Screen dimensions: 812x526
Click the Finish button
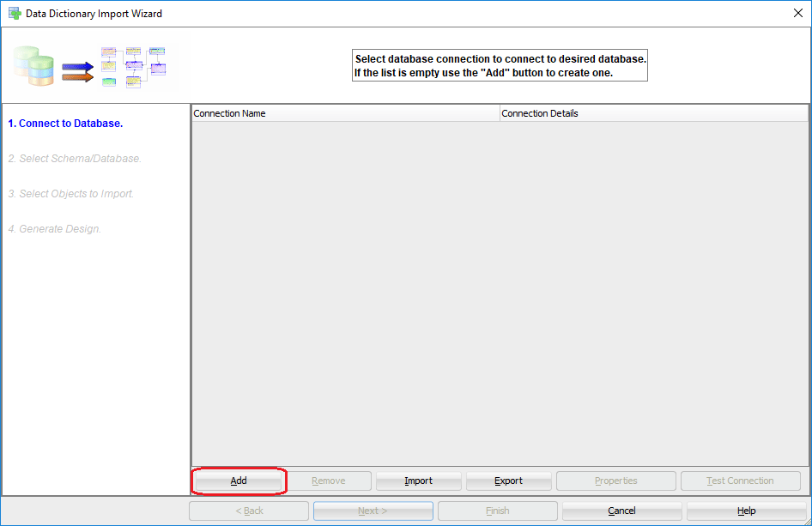point(497,511)
